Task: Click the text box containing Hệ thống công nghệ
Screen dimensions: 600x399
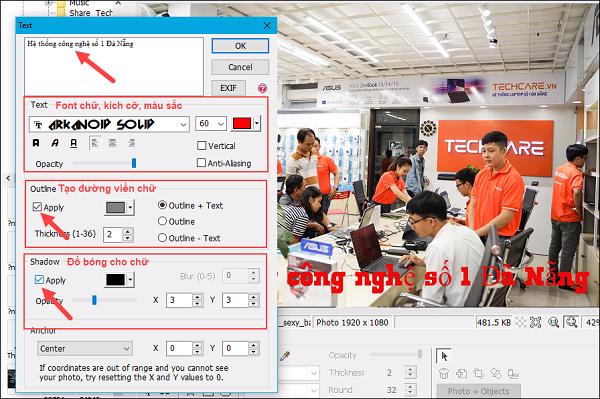Action: pyautogui.click(x=114, y=66)
